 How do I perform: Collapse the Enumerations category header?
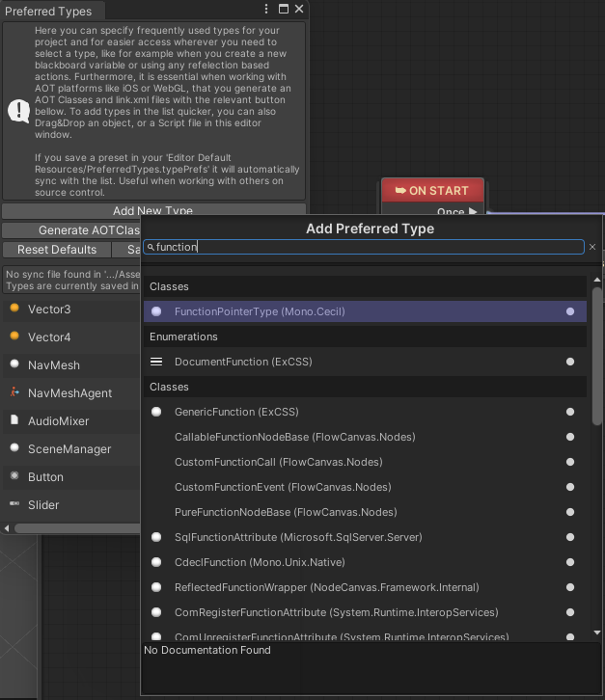(x=365, y=337)
